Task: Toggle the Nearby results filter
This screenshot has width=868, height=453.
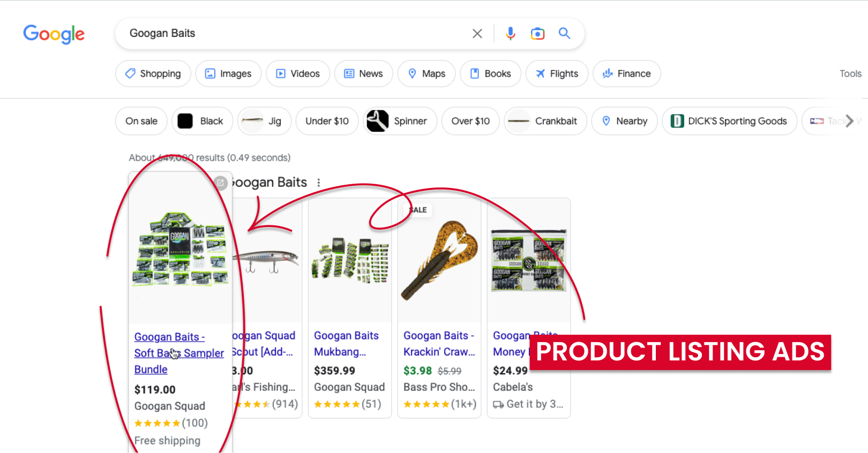Action: pos(624,121)
